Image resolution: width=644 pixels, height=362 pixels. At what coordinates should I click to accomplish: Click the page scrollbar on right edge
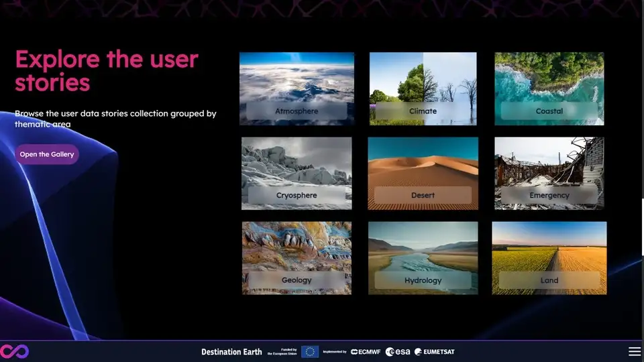[x=641, y=228]
